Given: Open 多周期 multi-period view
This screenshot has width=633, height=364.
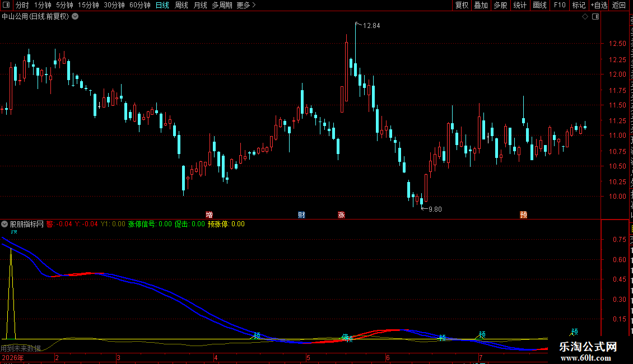Looking at the screenshot, I should click(x=222, y=5).
